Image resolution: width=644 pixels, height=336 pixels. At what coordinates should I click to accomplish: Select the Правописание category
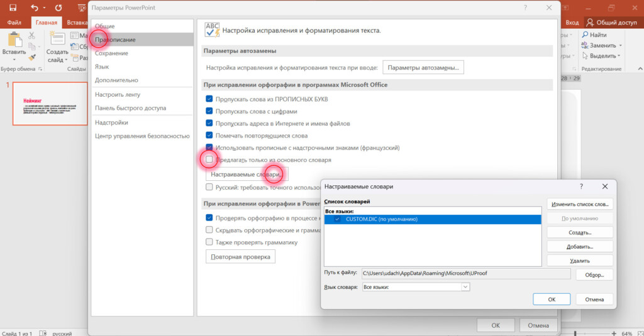(x=142, y=40)
